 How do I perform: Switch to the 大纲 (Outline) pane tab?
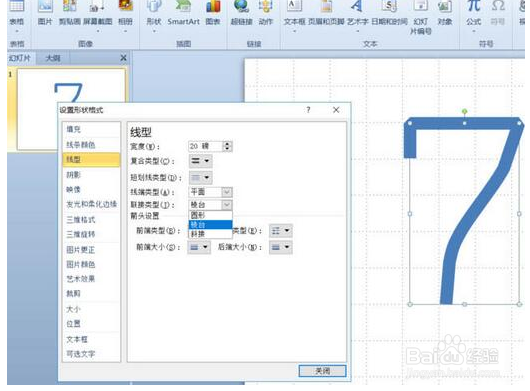pyautogui.click(x=53, y=58)
